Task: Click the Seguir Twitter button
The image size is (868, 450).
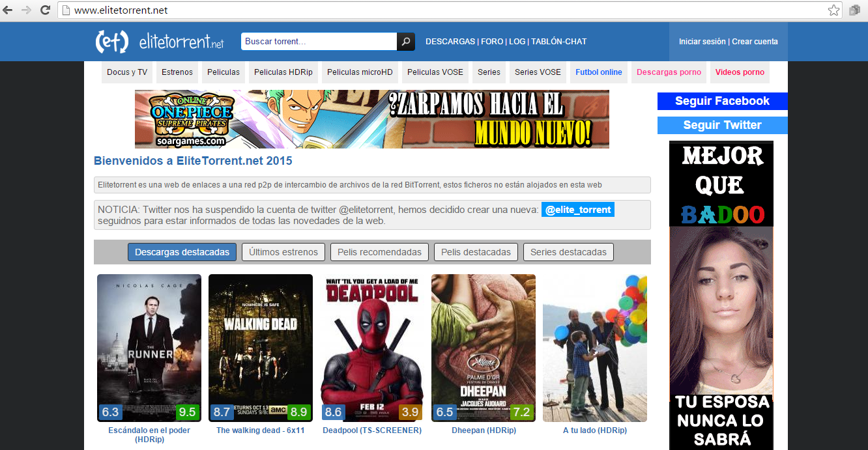Action: click(x=722, y=125)
